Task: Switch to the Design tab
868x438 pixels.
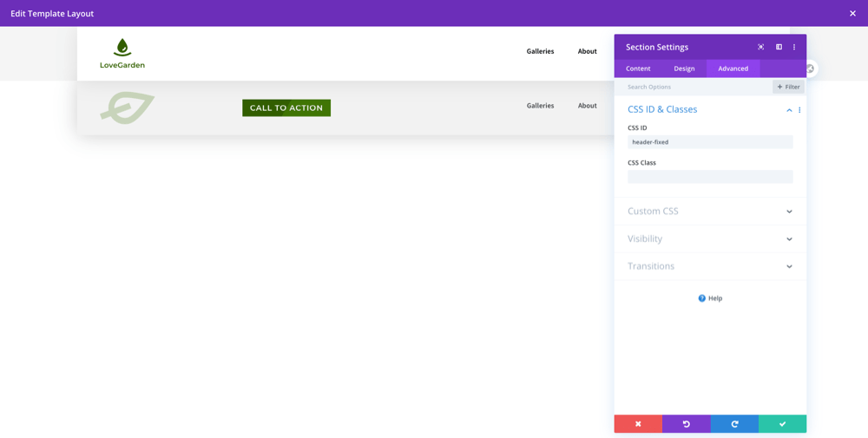Action: [684, 69]
